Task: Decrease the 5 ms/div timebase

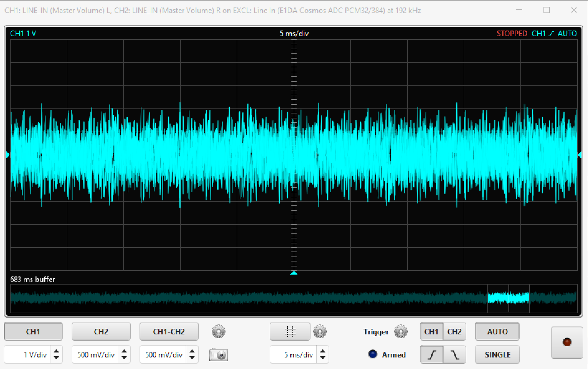Action: [x=323, y=358]
